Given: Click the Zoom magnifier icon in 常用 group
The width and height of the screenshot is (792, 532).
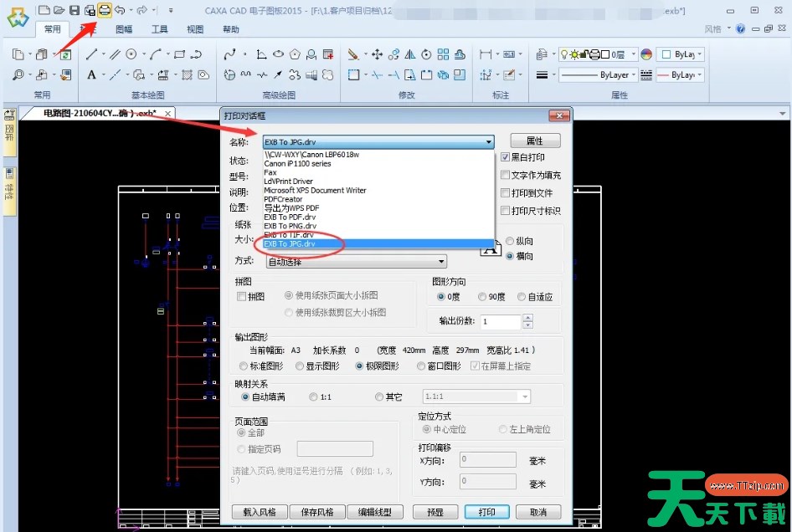Looking at the screenshot, I should [x=18, y=75].
